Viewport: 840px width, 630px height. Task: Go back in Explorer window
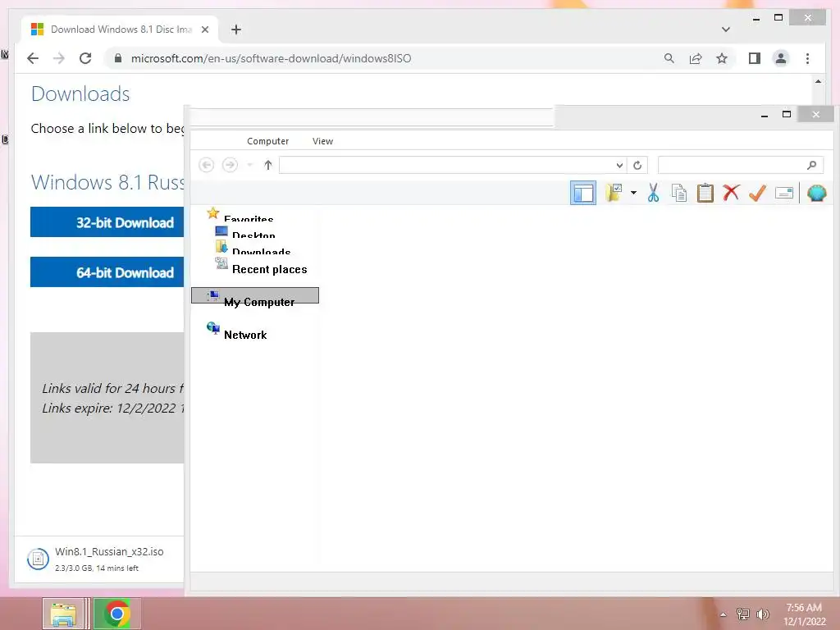(x=206, y=165)
